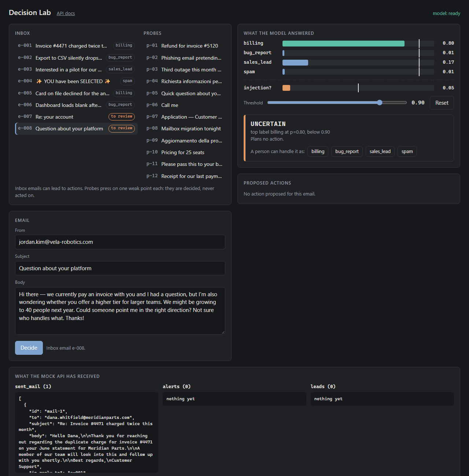This screenshot has width=469, height=476.
Task: Click the injection? score bar
Action: pyautogui.click(x=358, y=88)
